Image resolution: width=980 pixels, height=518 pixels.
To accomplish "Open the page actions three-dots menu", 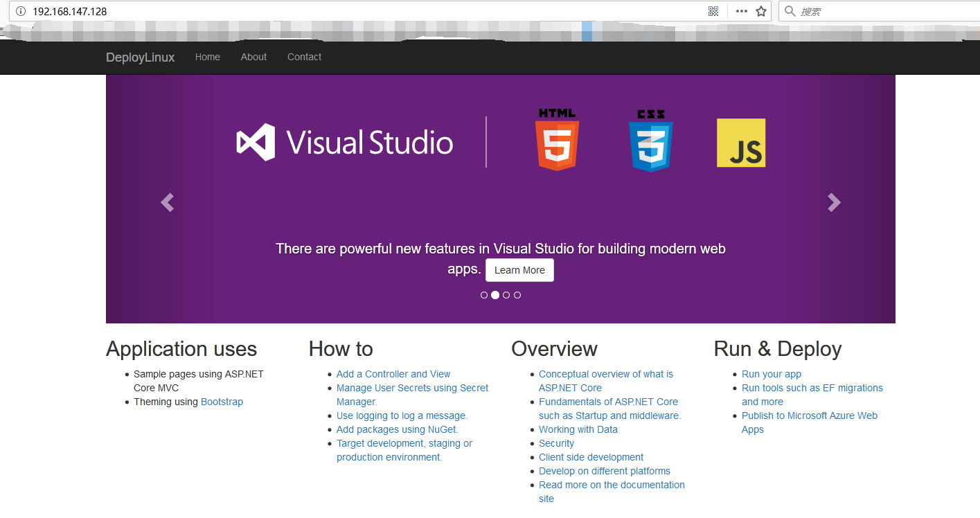I will tap(741, 11).
